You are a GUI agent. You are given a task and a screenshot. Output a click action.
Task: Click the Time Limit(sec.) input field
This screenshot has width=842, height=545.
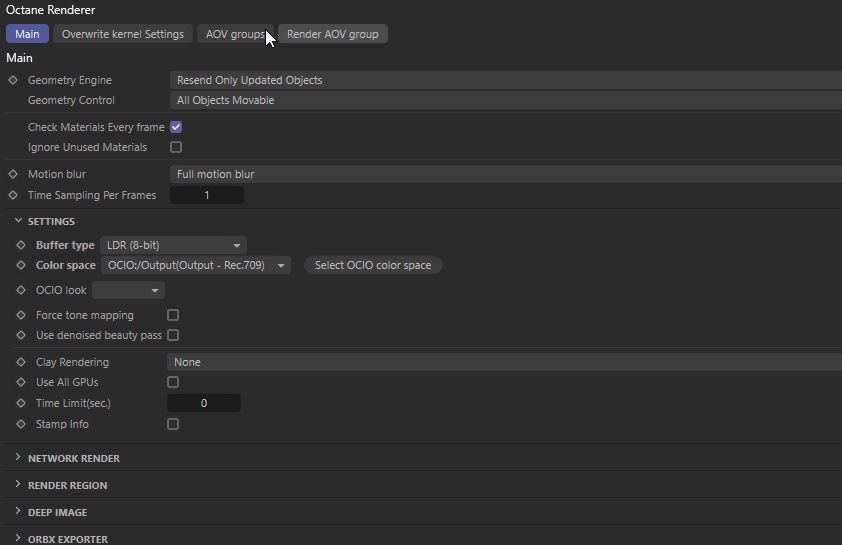point(204,403)
